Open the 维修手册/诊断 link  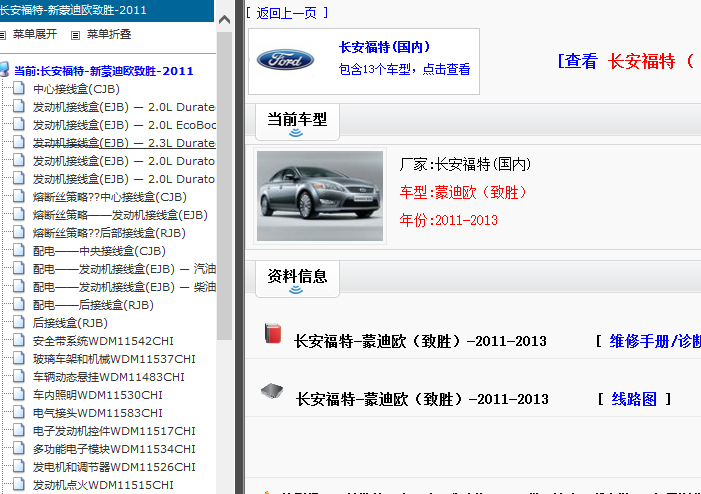(x=655, y=342)
